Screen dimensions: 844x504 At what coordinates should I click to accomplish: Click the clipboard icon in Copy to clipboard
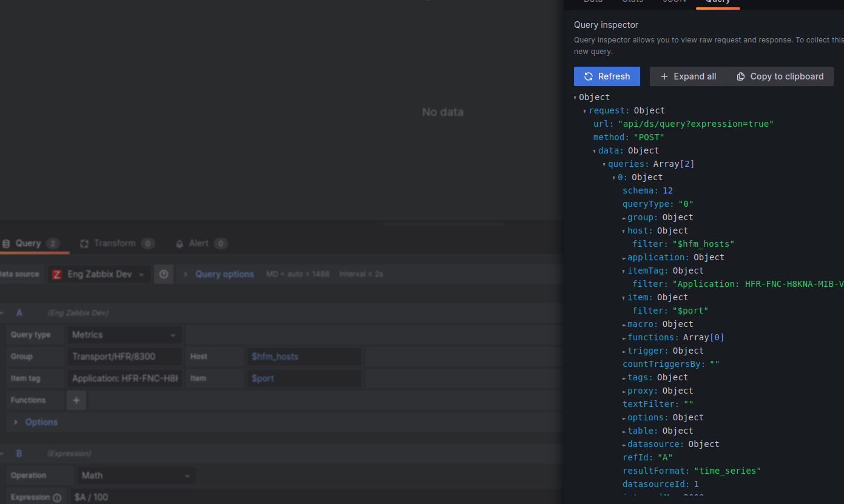[x=740, y=76]
